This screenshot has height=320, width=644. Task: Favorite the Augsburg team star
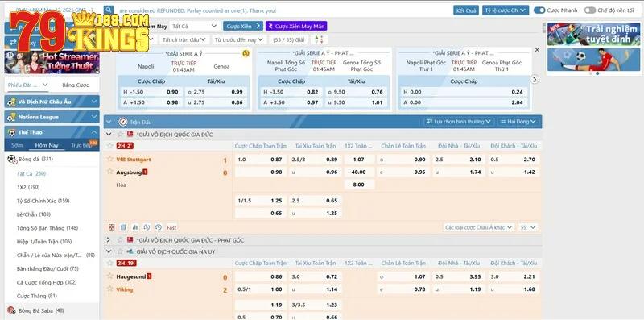click(x=109, y=172)
